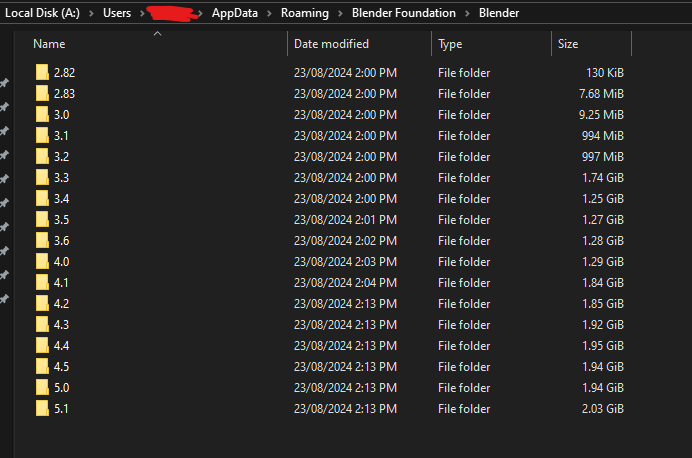Viewport: 692px width, 458px height.
Task: Go to Roaming in the address bar
Action: [x=305, y=13]
